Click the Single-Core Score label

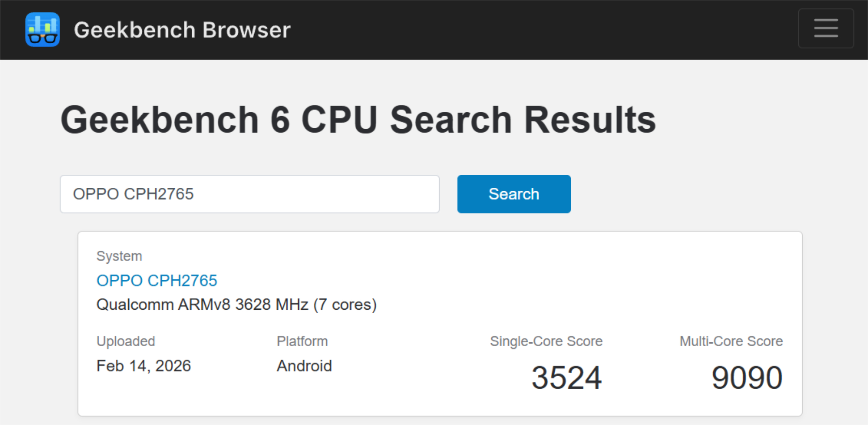pyautogui.click(x=546, y=341)
